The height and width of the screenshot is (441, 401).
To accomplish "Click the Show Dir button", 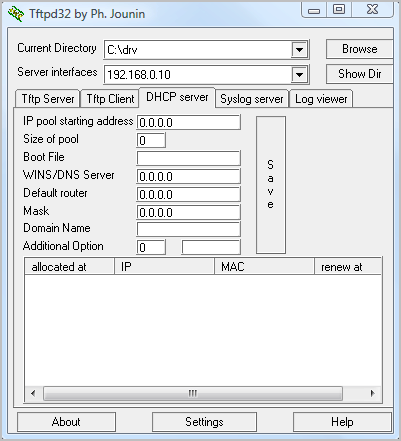I will [x=360, y=74].
